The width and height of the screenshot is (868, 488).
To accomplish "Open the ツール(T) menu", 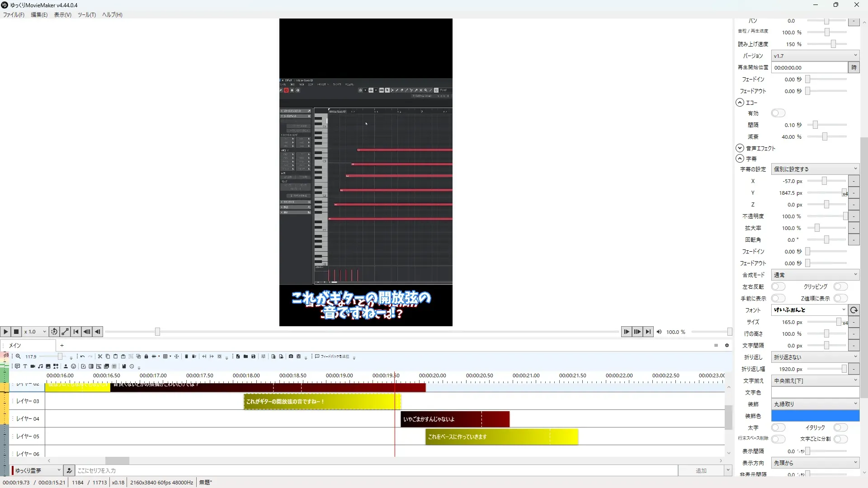I will pos(86,15).
